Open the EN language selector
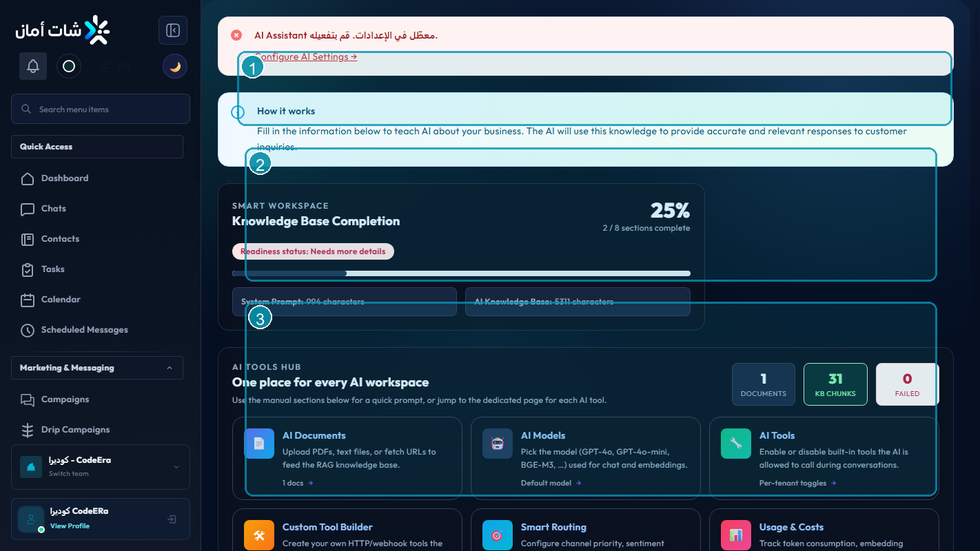 coord(116,67)
